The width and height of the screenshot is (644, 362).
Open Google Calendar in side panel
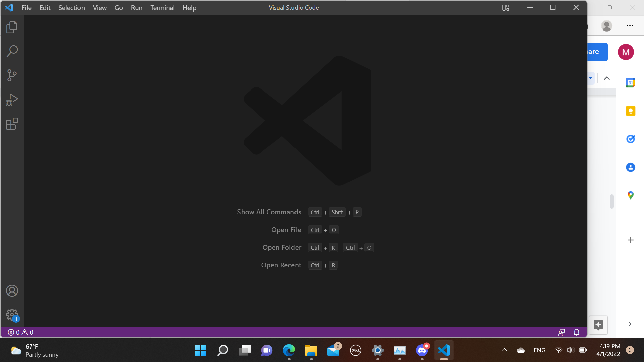pos(630,83)
